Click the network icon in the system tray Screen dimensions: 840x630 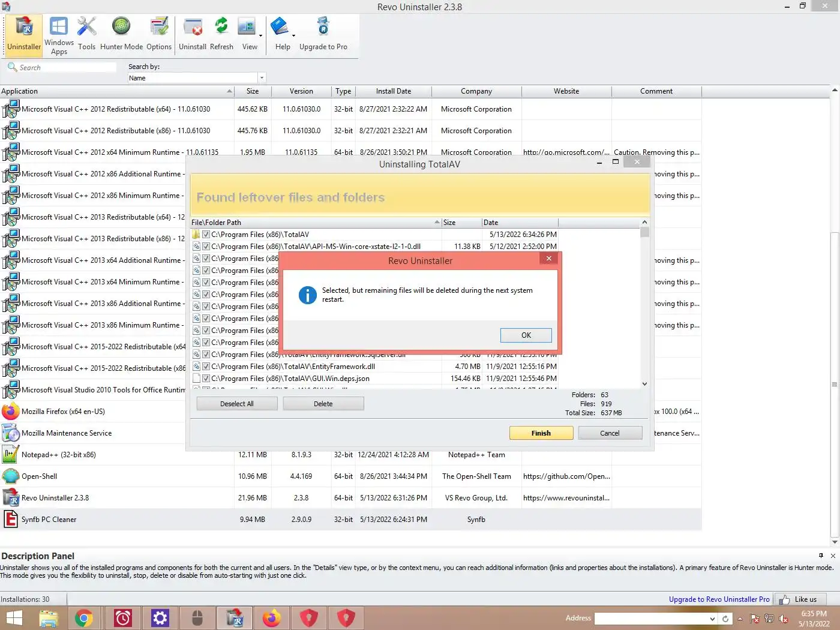[x=769, y=619]
